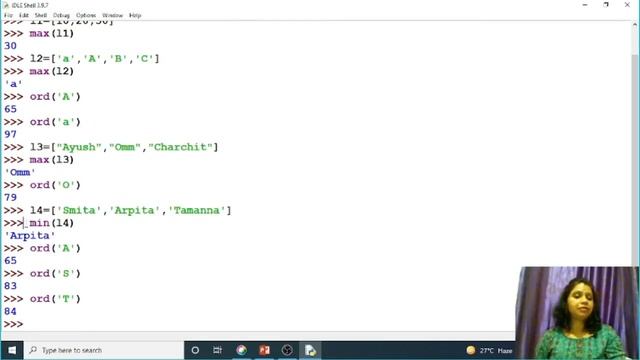Screen dimensions: 640x360
Task: Click the IDLE Shell title bar icon
Action: click(x=6, y=5)
